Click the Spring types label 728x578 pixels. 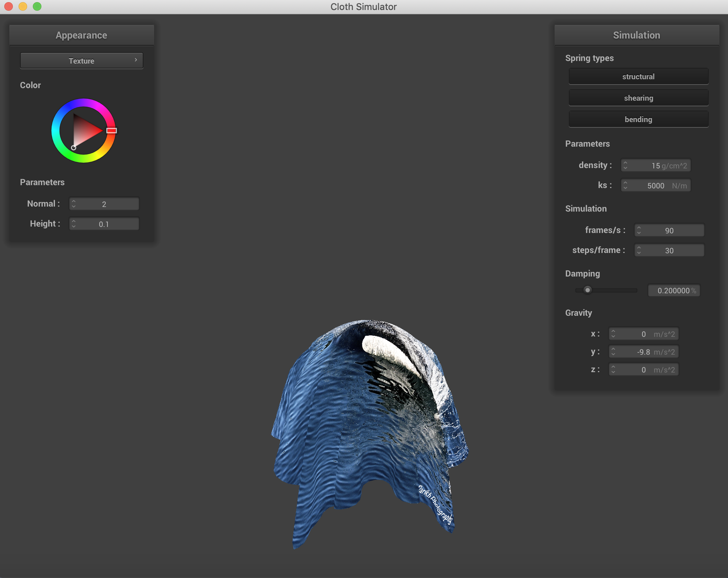pos(590,58)
